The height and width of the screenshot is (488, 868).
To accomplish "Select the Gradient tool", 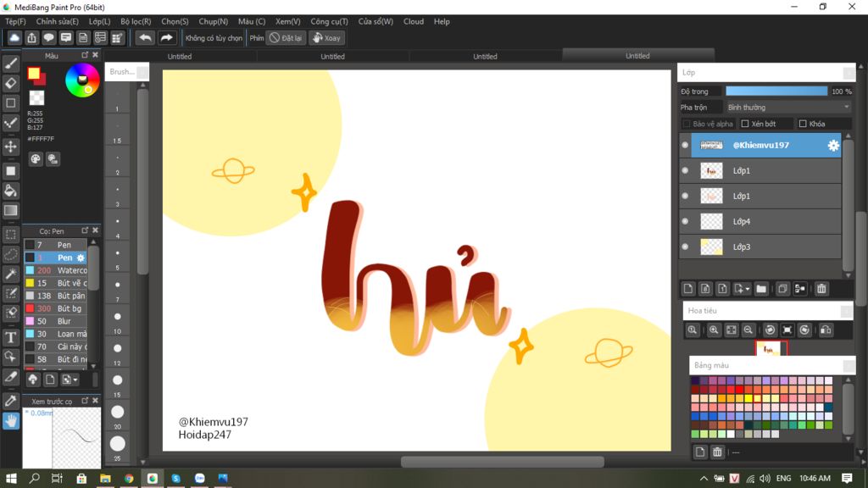I will pos(10,210).
